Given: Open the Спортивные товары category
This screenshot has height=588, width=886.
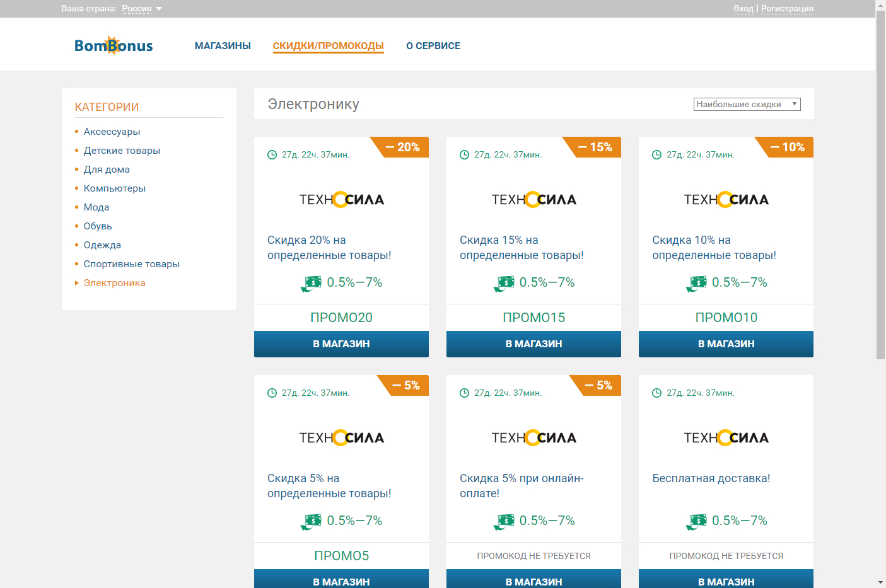Looking at the screenshot, I should tap(132, 264).
